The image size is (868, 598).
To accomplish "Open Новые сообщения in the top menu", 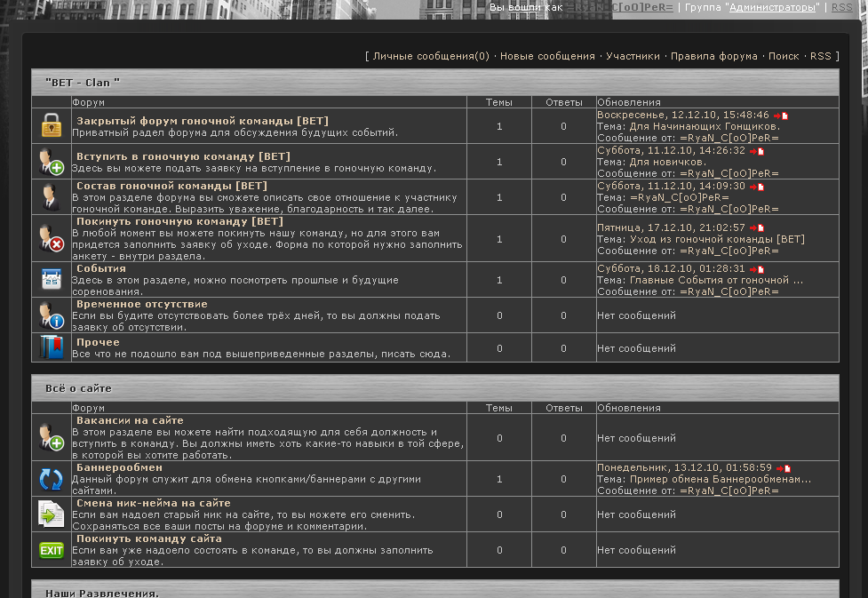I will (x=547, y=56).
